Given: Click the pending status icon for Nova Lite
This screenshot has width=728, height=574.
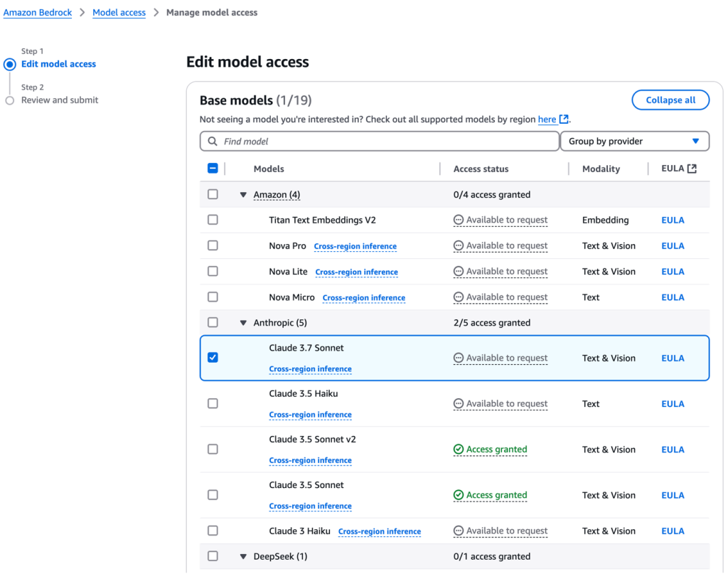Looking at the screenshot, I should 459,271.
